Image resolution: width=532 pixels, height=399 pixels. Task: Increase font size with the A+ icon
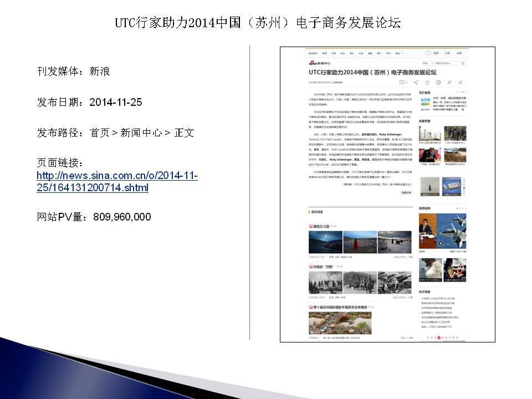pos(449,82)
